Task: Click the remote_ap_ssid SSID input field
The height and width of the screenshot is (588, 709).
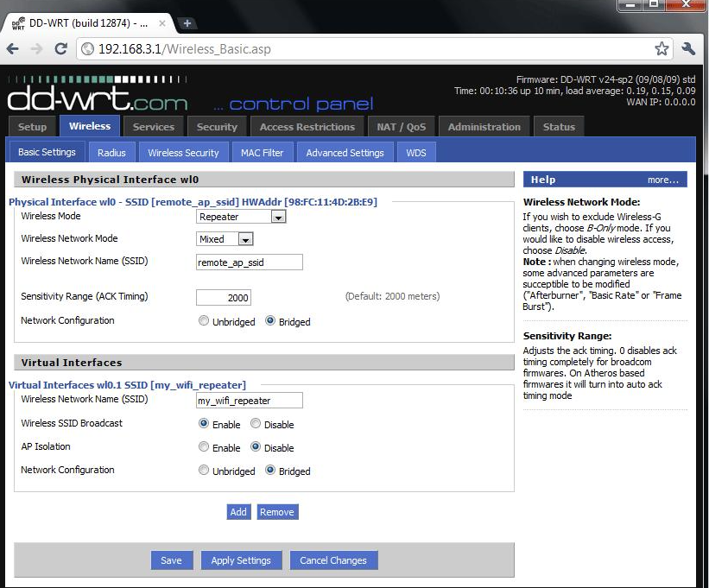Action: click(x=250, y=262)
